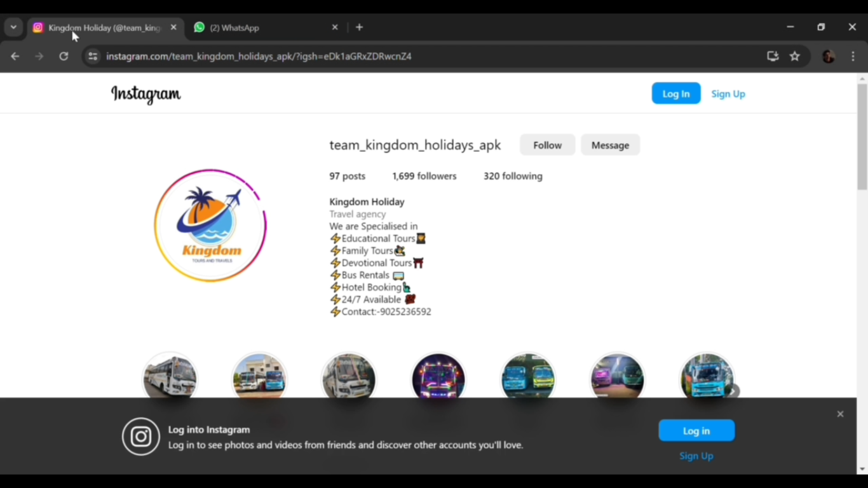Click the Log In button in header
This screenshot has height=488, width=868.
point(676,93)
